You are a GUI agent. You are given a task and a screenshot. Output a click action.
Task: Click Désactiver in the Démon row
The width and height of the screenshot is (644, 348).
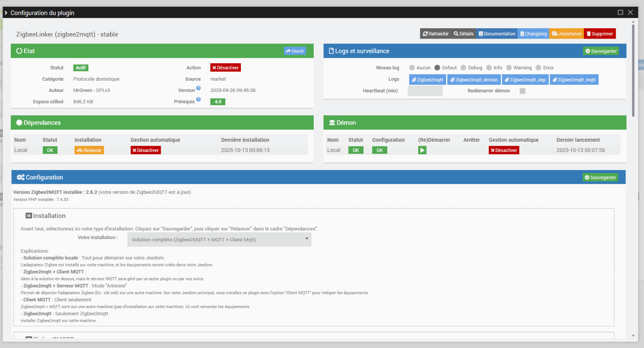point(504,150)
